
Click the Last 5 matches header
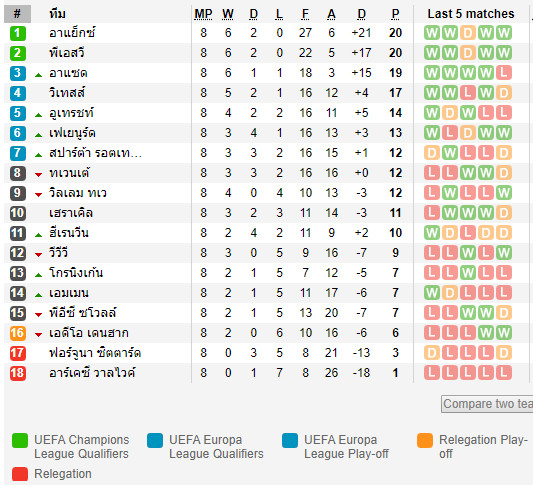(471, 14)
